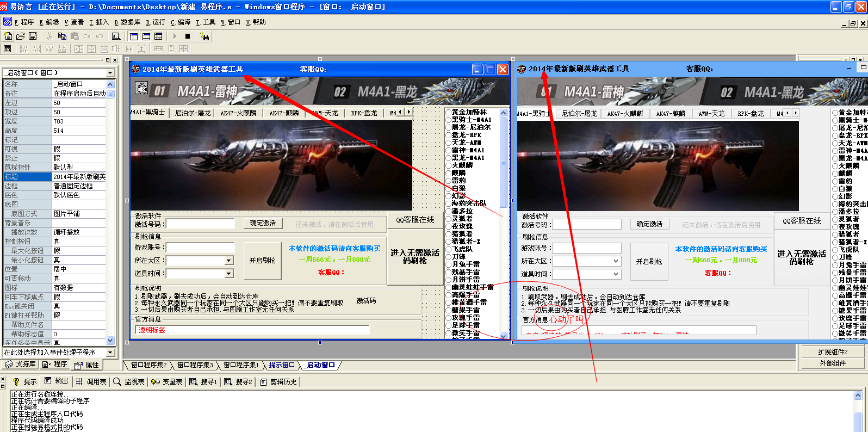Open 所在大区 combo in the design window
868x432 pixels.
(x=229, y=261)
